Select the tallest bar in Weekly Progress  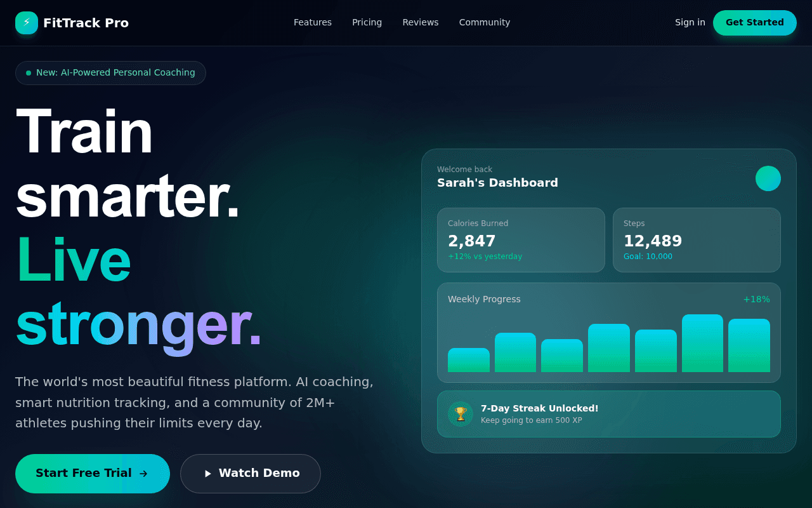click(702, 344)
